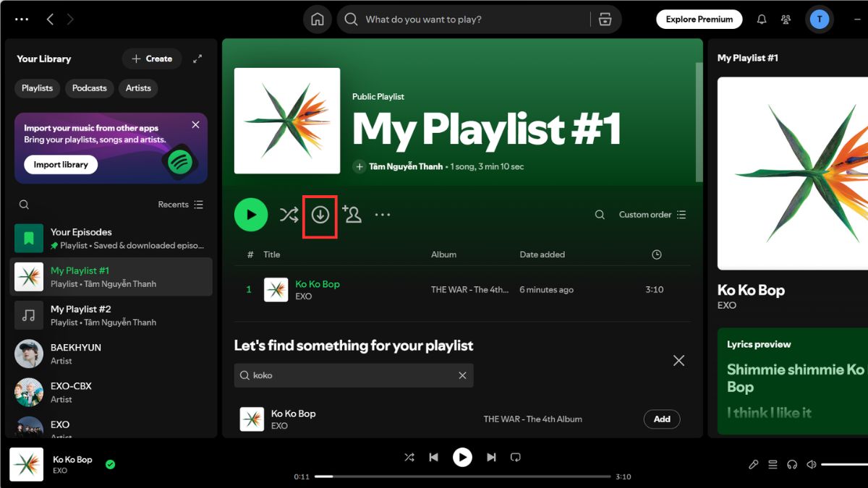Screen dimensions: 868x488
Task: Toggle repeat in the player bar
Action: point(516,458)
